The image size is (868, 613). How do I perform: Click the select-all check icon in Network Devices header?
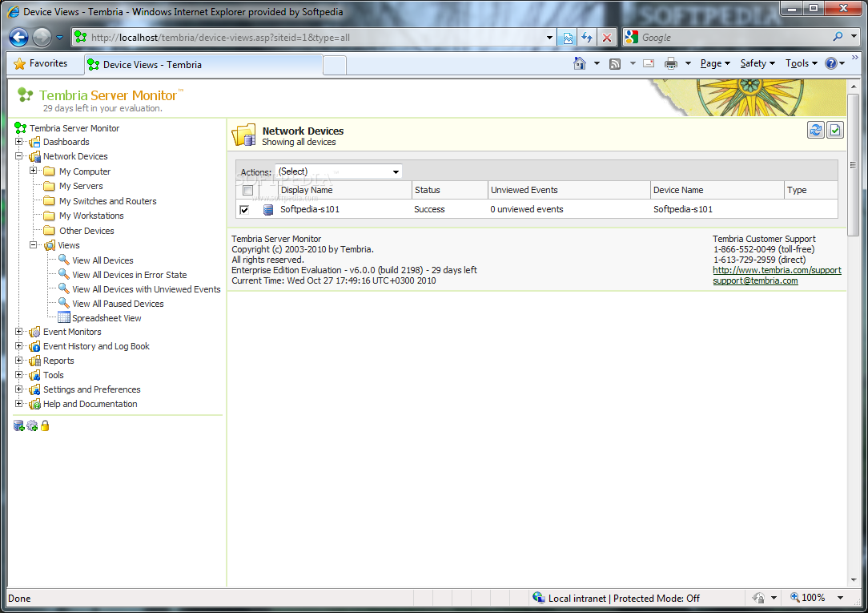835,130
